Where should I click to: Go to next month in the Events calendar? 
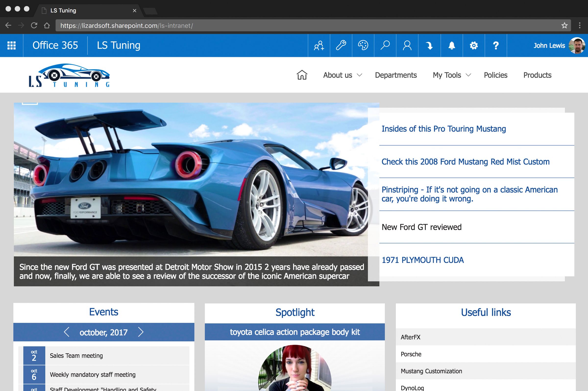(141, 332)
